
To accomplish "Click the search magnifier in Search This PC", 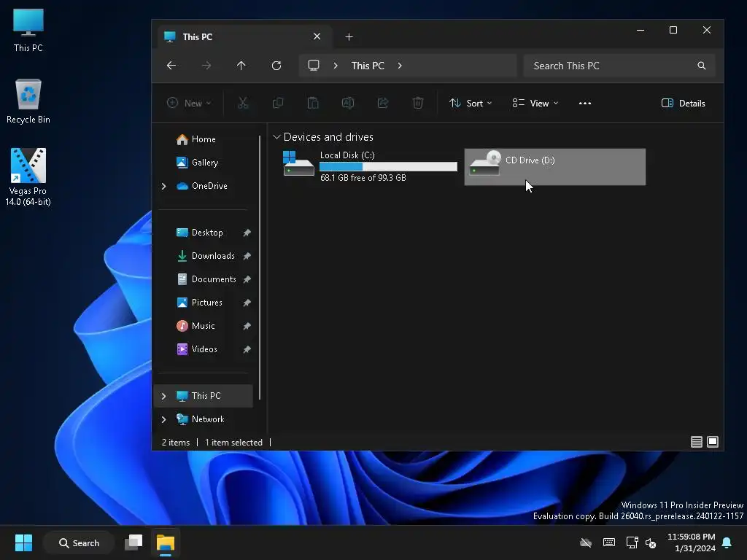I will [701, 66].
